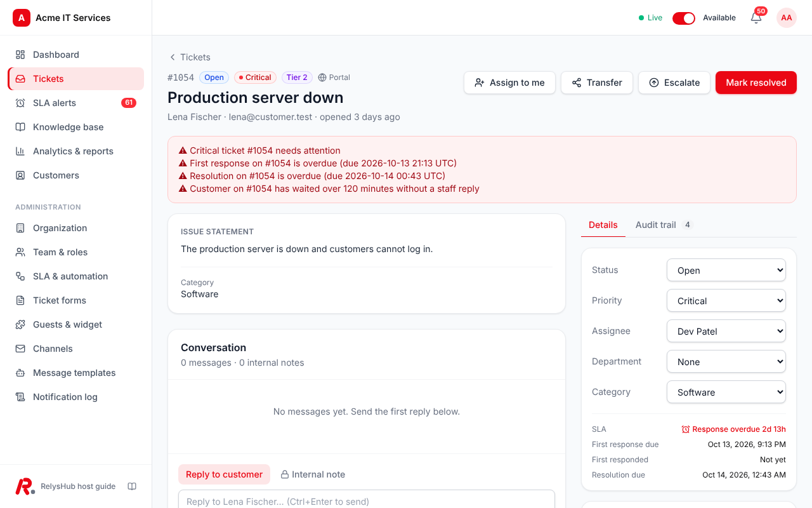Click Organization building icon
This screenshot has width=812, height=508.
(x=20, y=228)
